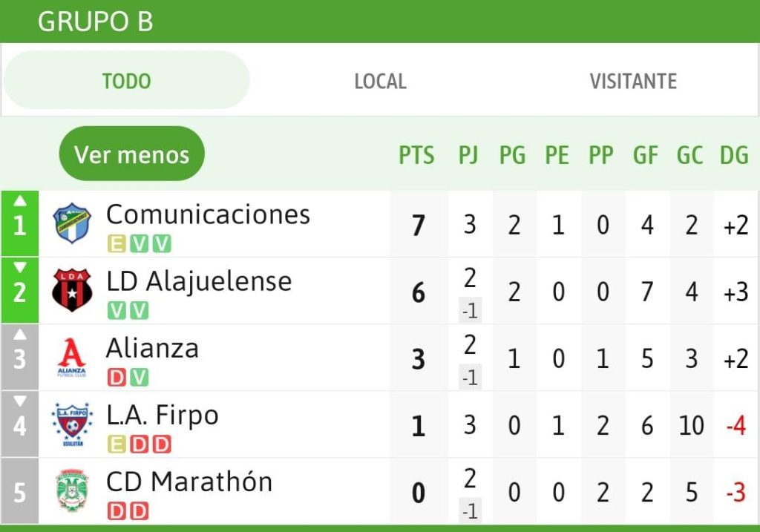Click the position 1 rank indicator

coord(19,223)
